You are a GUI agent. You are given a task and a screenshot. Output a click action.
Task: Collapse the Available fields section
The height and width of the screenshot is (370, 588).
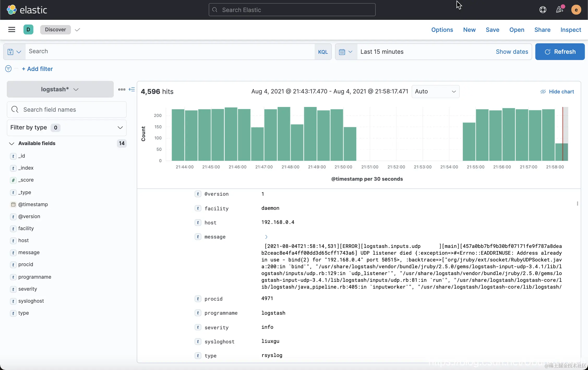coord(11,143)
